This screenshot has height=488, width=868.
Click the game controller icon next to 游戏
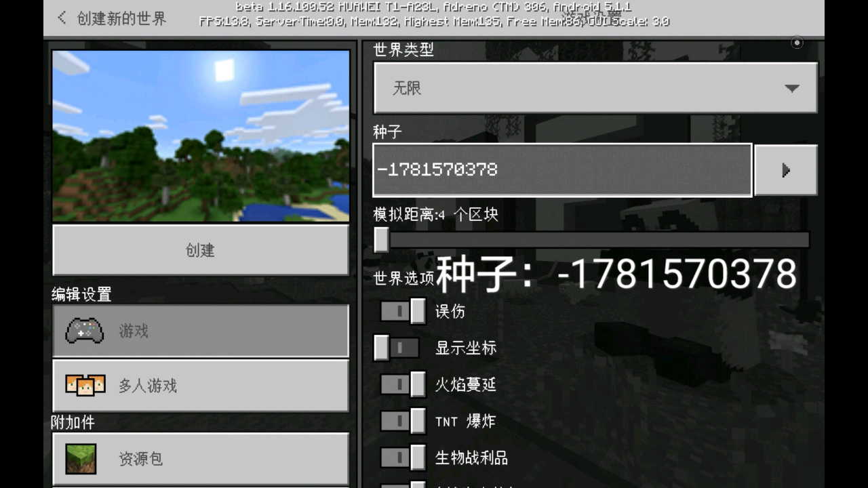[x=85, y=331]
